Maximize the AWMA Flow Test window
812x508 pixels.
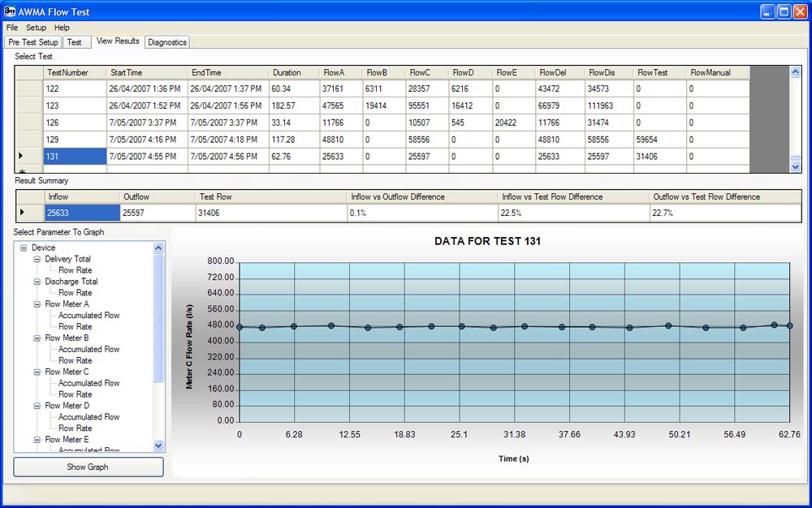coord(784,12)
